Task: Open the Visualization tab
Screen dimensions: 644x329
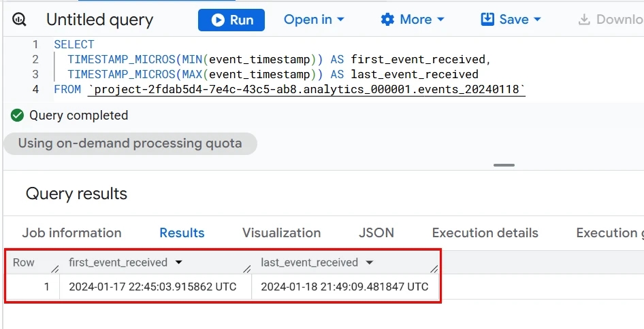Action: tap(281, 232)
